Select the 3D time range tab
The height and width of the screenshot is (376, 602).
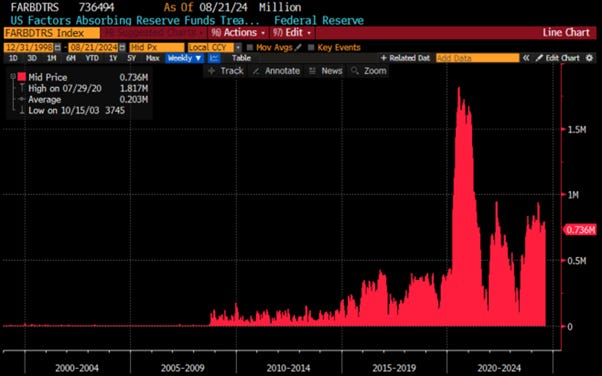coord(32,58)
